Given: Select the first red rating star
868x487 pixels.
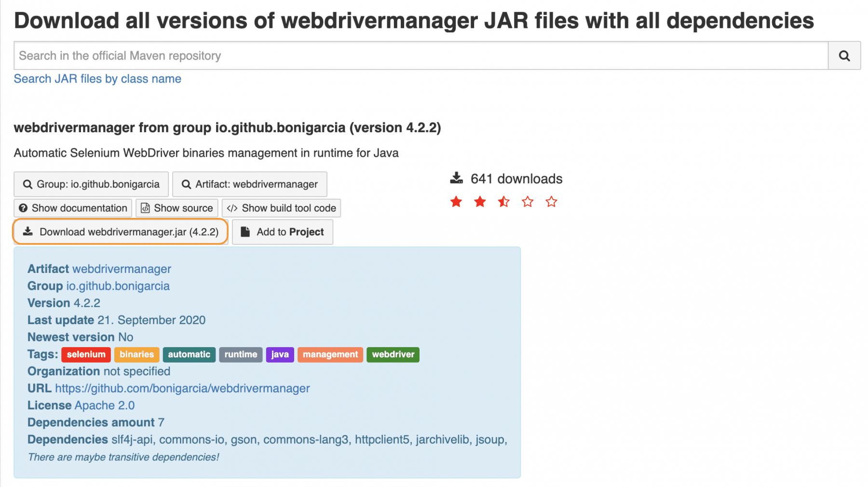Looking at the screenshot, I should (x=456, y=202).
